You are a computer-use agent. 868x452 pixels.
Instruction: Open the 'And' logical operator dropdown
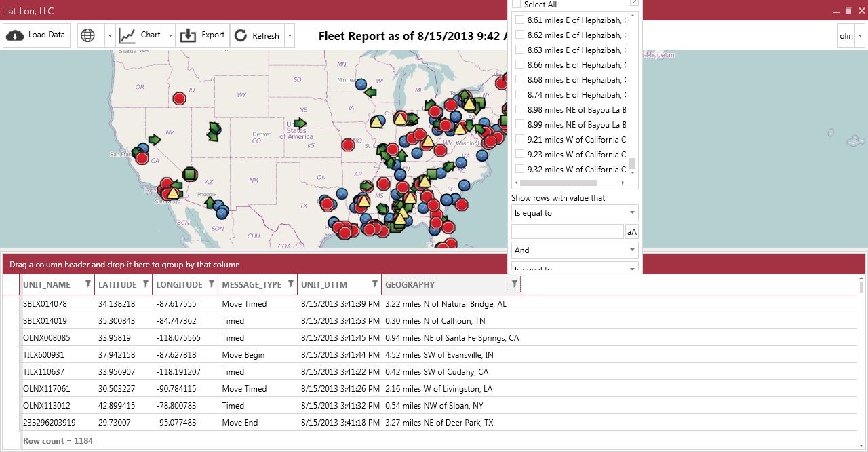[x=574, y=250]
